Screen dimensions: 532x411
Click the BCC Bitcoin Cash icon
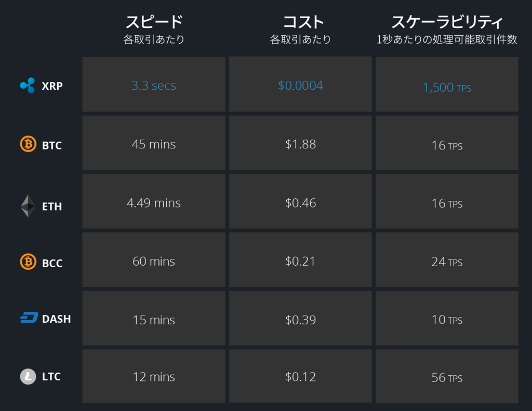click(28, 262)
